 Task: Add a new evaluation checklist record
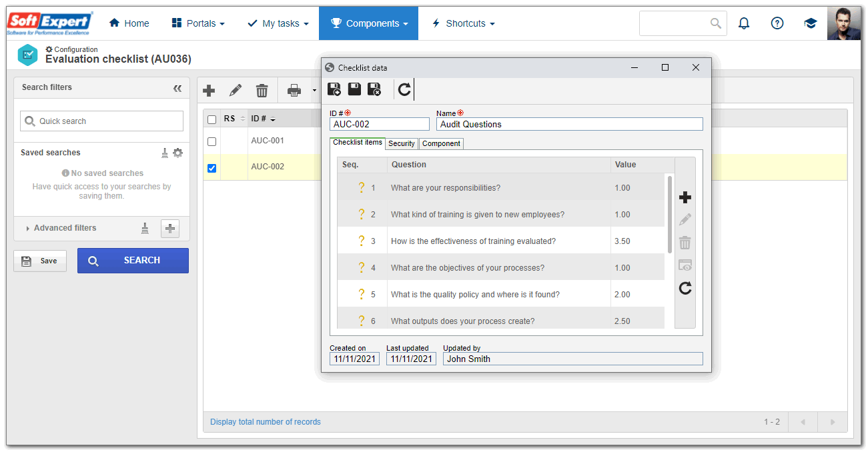click(209, 91)
